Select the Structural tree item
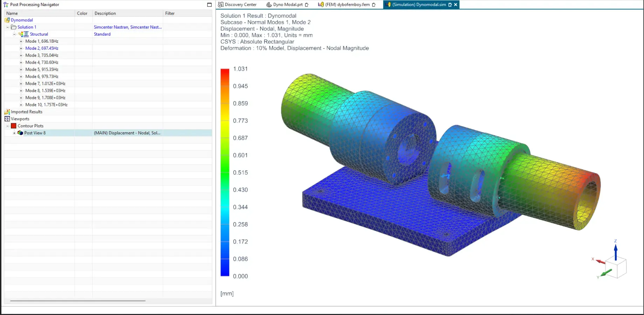Screen dimensions: 644x315 click(39, 34)
